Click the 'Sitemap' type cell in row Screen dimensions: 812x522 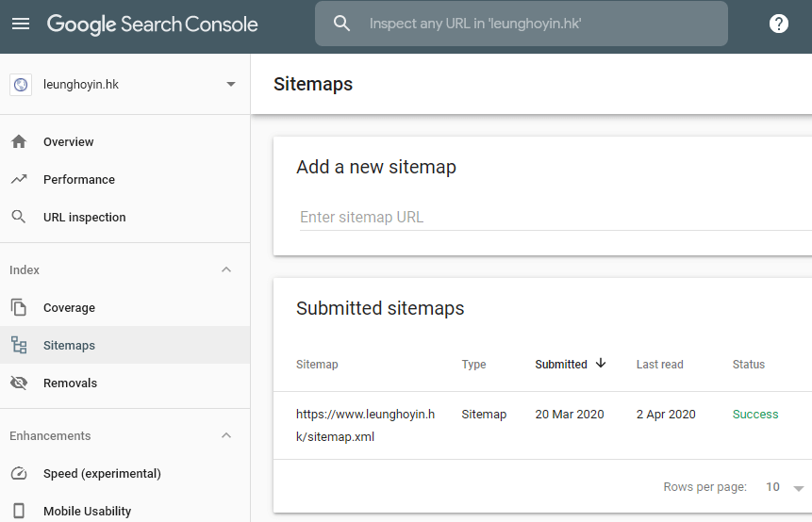click(484, 415)
